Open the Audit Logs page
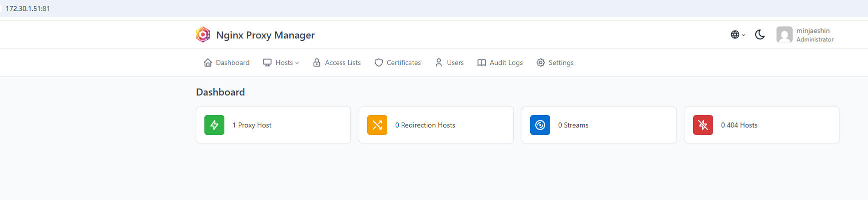 (500, 62)
